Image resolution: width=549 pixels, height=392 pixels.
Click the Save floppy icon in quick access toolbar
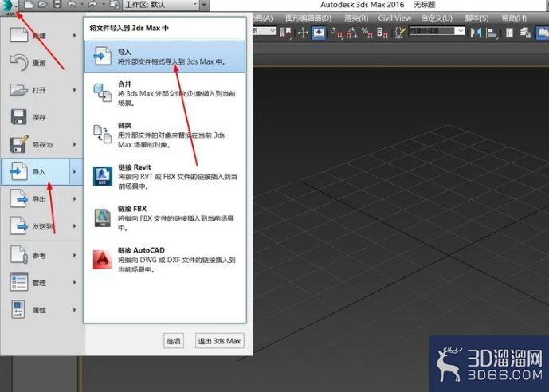(x=57, y=5)
